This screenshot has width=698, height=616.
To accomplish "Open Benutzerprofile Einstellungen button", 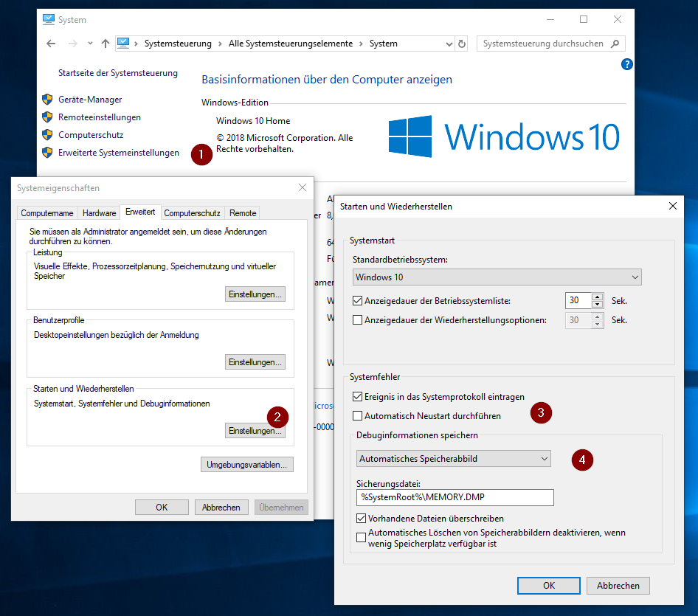I will pos(255,362).
